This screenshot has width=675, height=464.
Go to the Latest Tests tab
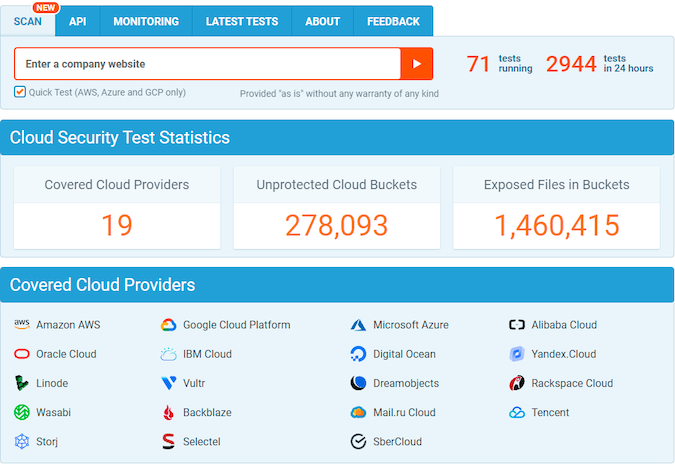pyautogui.click(x=242, y=21)
